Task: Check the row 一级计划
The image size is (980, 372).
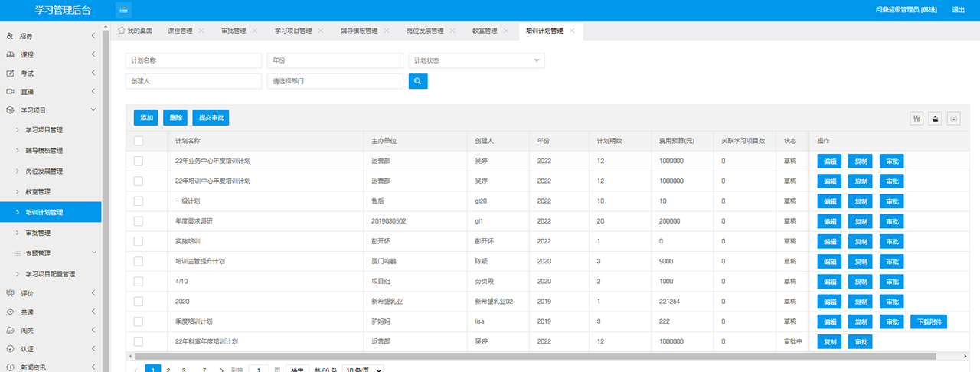Action: tap(139, 201)
